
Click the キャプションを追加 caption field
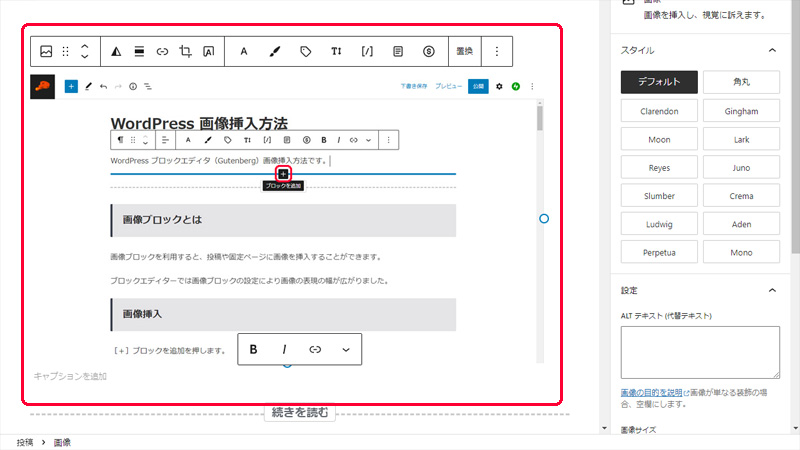[70, 377]
